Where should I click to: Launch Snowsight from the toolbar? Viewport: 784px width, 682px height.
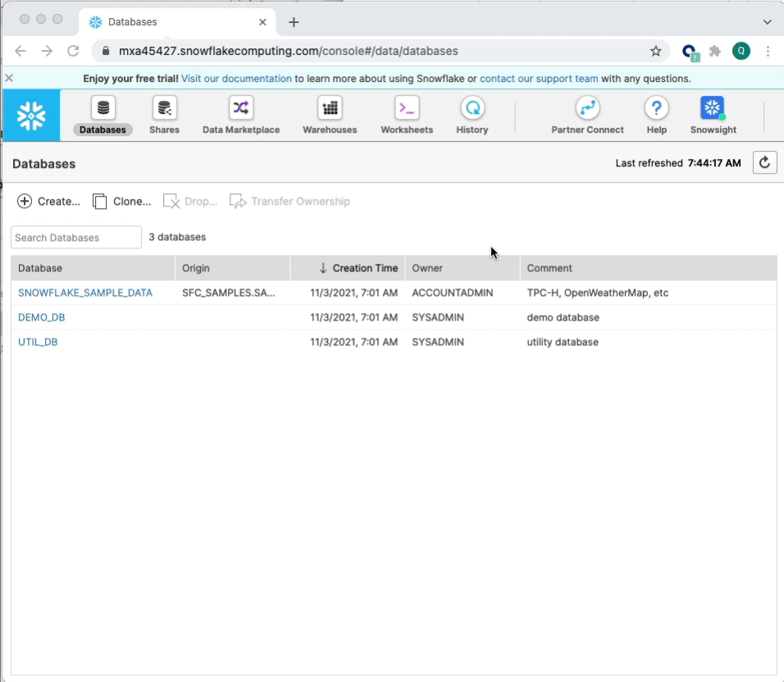(x=712, y=108)
